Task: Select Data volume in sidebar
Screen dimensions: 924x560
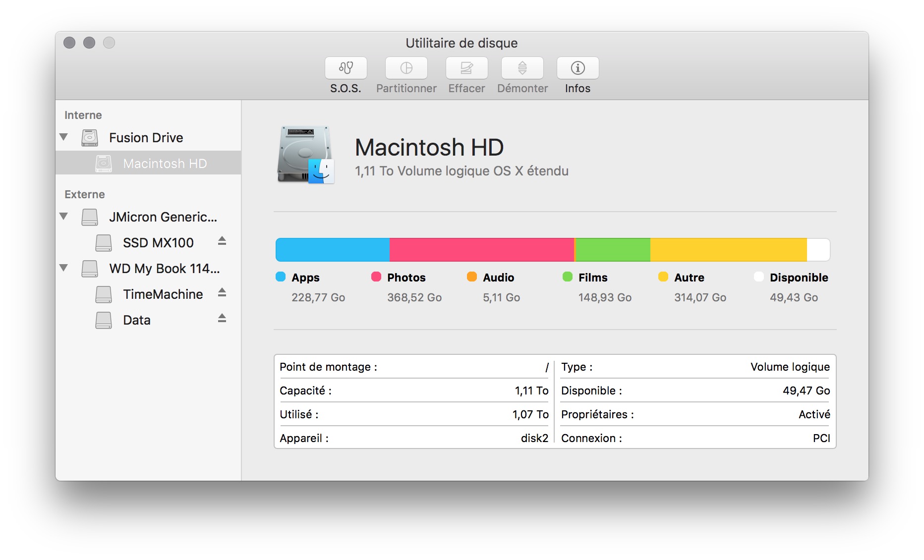Action: [148, 320]
